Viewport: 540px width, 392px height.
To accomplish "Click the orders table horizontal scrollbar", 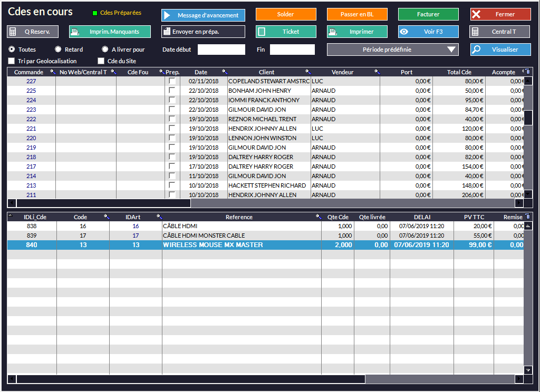I will click(x=103, y=203).
